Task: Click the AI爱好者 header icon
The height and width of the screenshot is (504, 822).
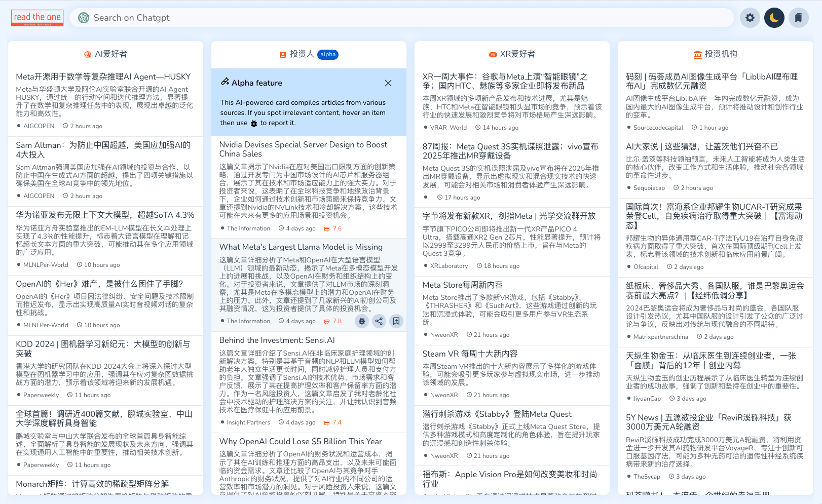Action: [x=88, y=54]
